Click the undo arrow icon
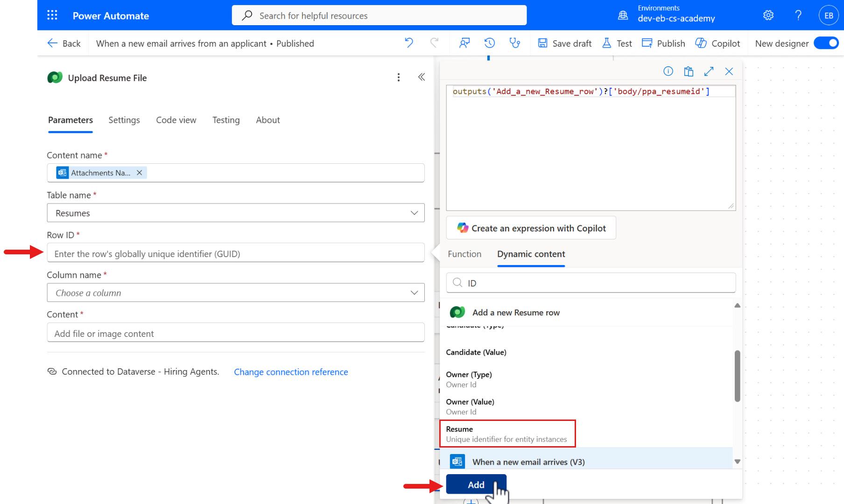Image resolution: width=844 pixels, height=504 pixels. pos(409,43)
